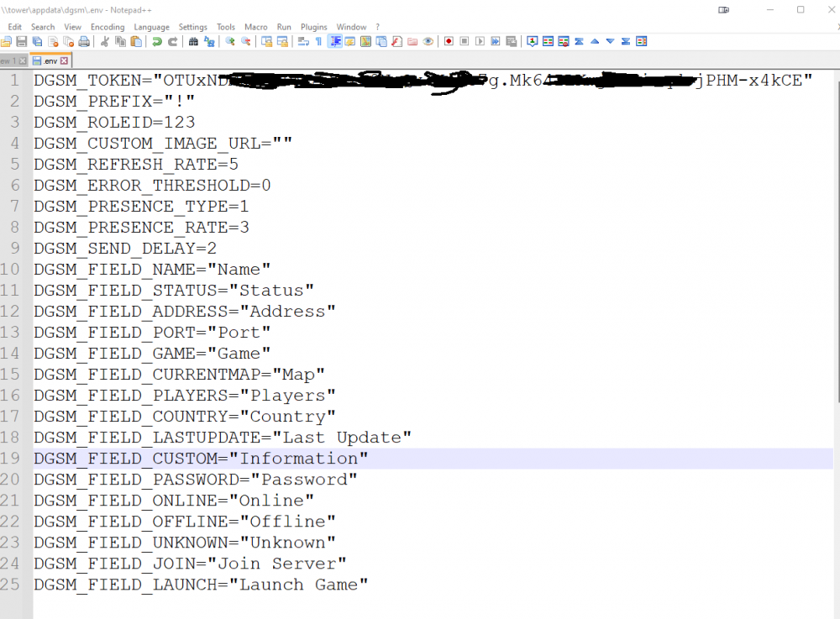Toggle the Monitoring eye icon
This screenshot has width=840, height=619.
[x=428, y=42]
